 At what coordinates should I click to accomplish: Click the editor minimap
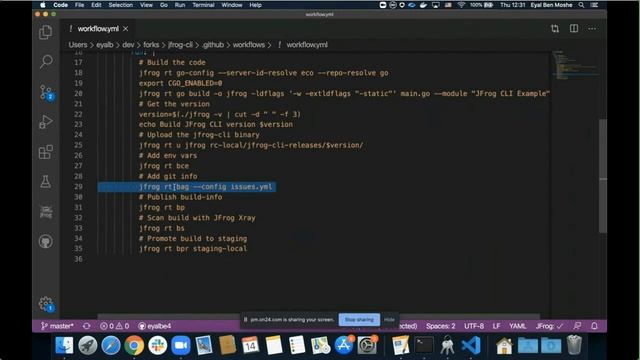tap(576, 65)
